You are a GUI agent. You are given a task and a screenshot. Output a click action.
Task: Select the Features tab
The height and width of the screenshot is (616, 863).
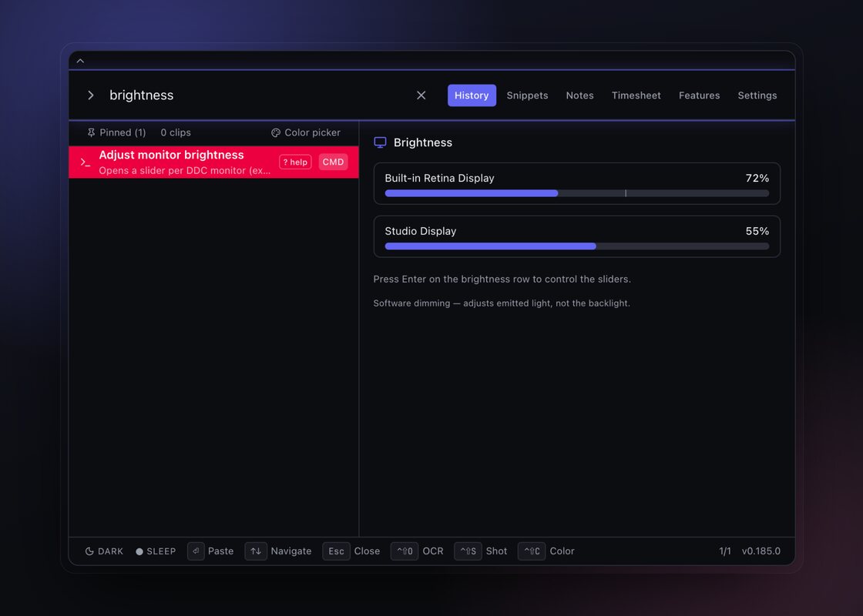click(x=699, y=95)
